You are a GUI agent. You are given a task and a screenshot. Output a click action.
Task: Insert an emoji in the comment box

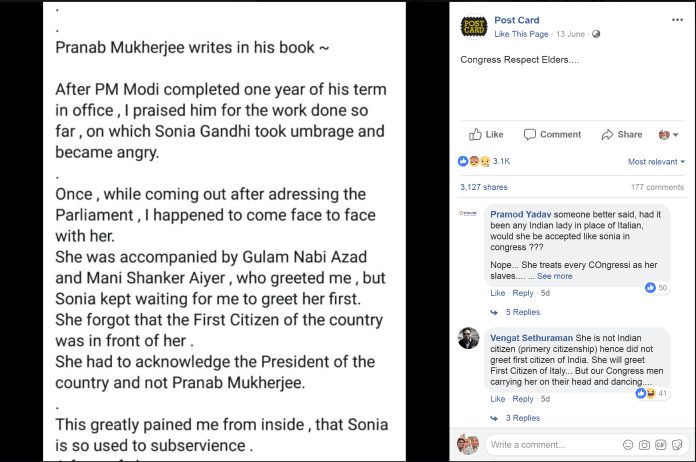[627, 444]
